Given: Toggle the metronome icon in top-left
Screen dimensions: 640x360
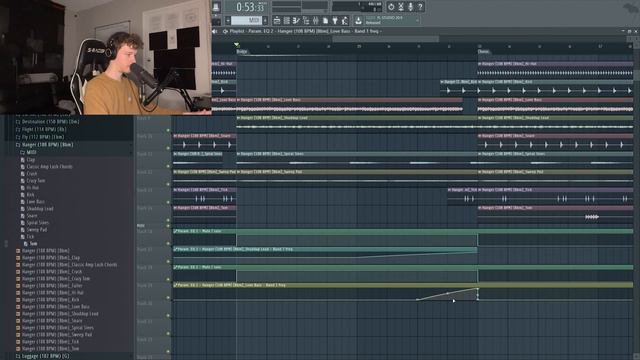Looking at the screenshot, I should [x=216, y=7].
